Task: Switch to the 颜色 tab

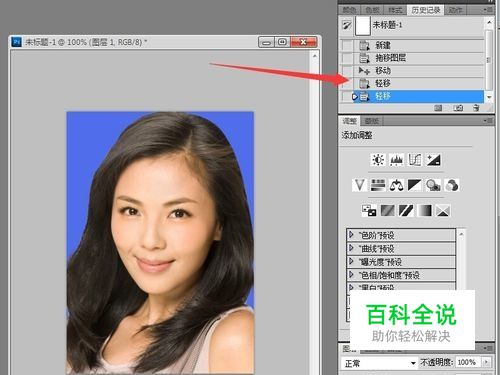Action: [349, 10]
